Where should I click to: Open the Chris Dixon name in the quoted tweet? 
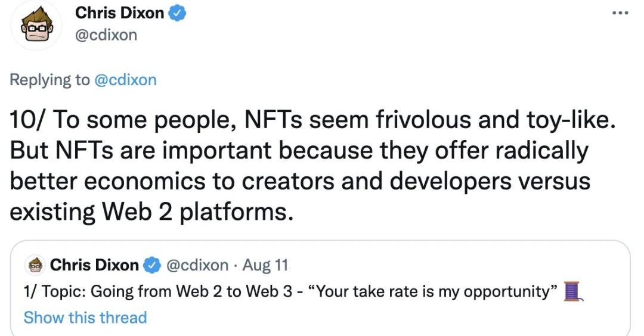(x=94, y=265)
